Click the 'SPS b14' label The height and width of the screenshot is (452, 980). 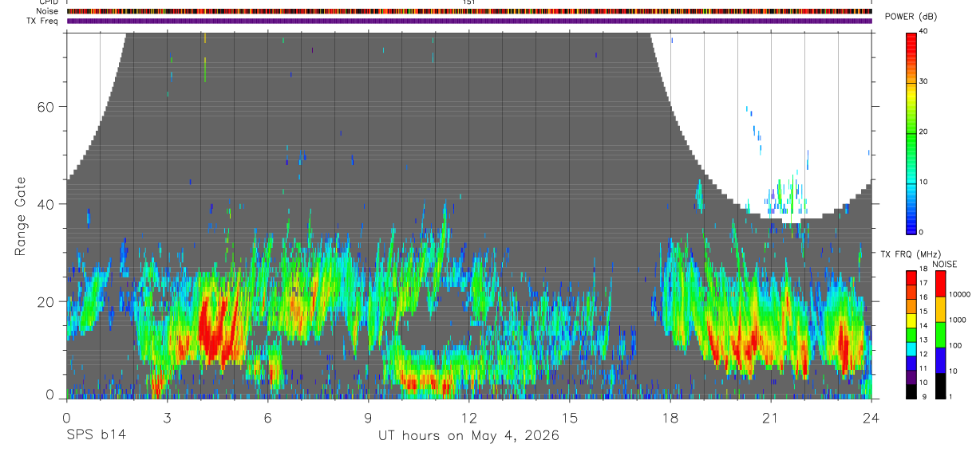coord(96,435)
